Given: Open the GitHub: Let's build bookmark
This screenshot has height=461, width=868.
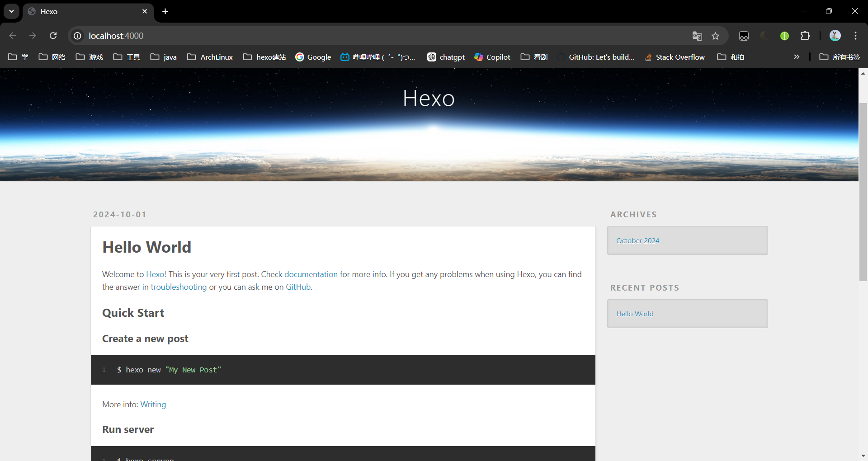Looking at the screenshot, I should [596, 57].
